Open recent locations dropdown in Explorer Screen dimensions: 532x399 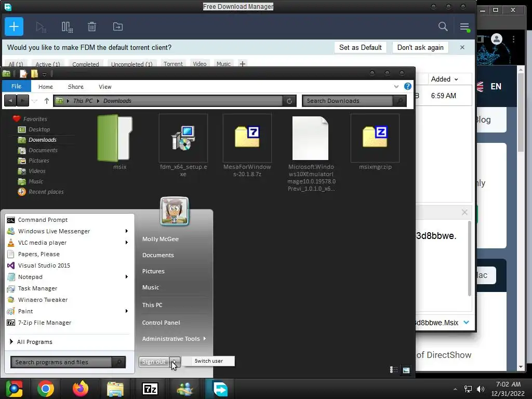pyautogui.click(x=34, y=101)
